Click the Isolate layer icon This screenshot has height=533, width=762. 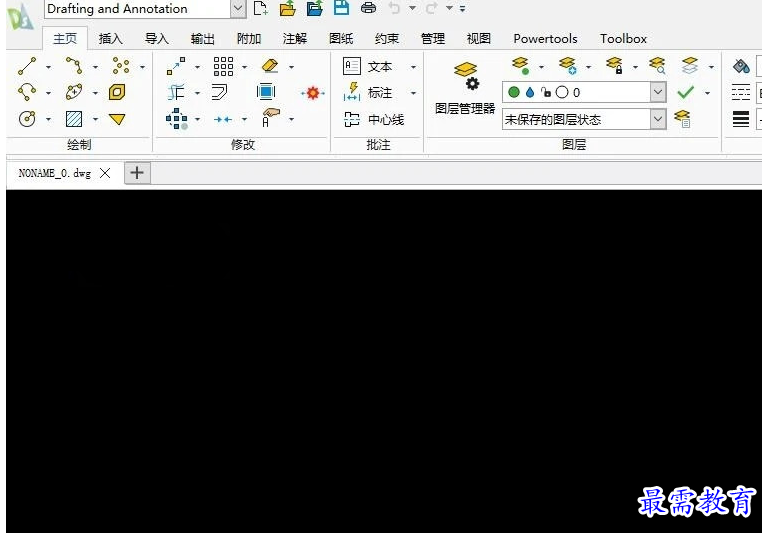click(568, 66)
